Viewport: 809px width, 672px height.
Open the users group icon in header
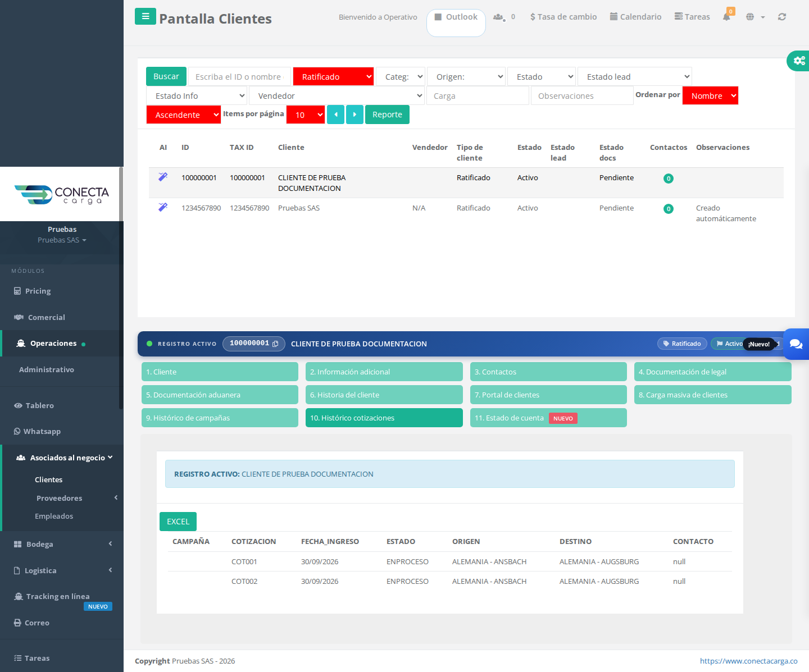(x=498, y=17)
